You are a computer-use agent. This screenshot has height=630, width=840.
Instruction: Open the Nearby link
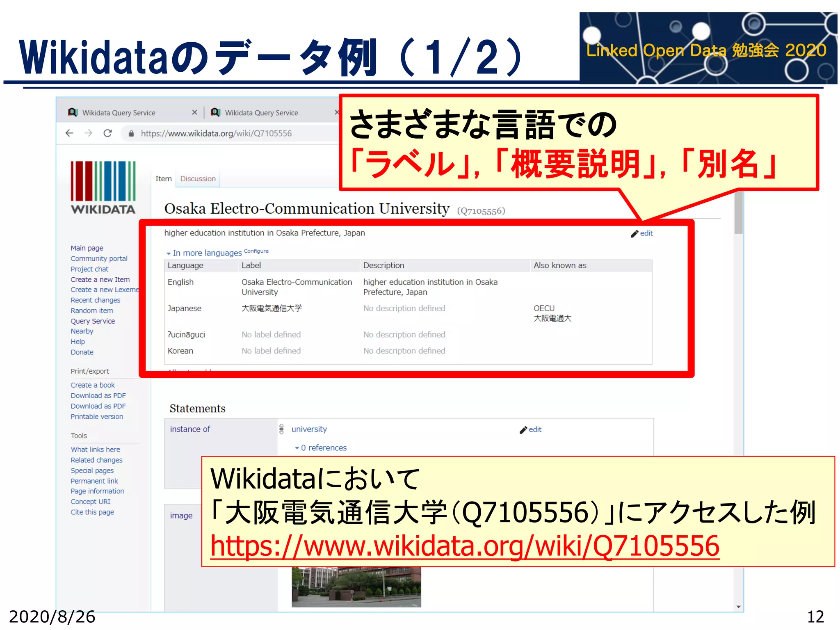coord(82,331)
